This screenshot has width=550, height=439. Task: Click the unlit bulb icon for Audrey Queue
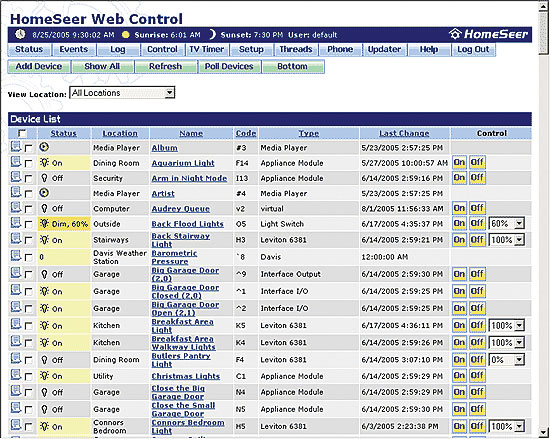[x=44, y=208]
